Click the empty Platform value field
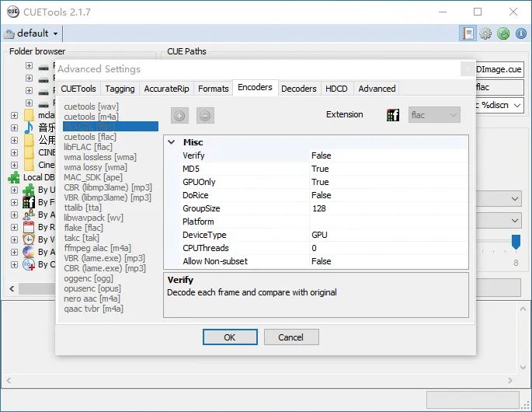 point(389,222)
